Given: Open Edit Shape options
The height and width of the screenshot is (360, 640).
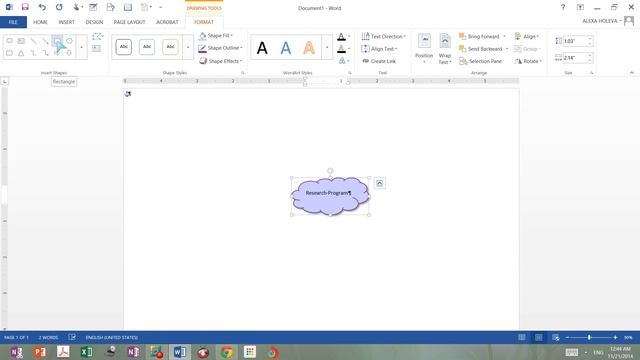Looking at the screenshot, I should (x=97, y=36).
